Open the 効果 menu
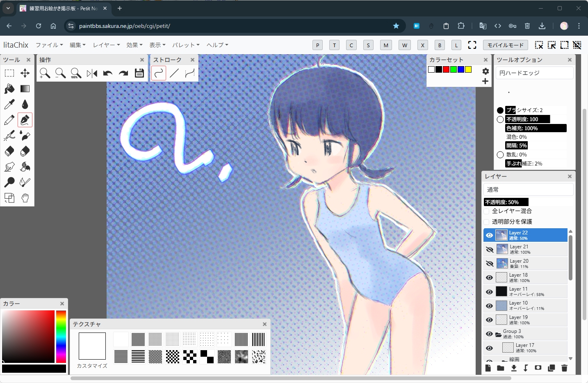Screen dimensions: 588x383 click(x=134, y=45)
